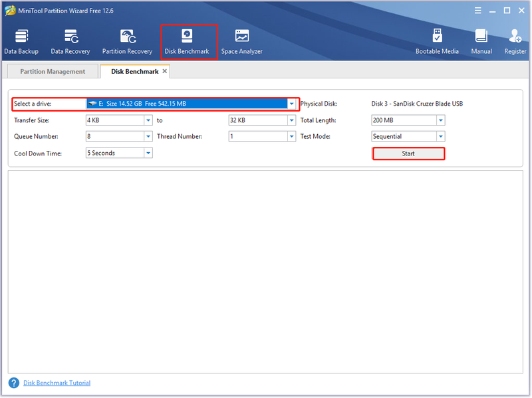Minimize the MiniTool window
The width and height of the screenshot is (532, 398).
click(x=492, y=11)
